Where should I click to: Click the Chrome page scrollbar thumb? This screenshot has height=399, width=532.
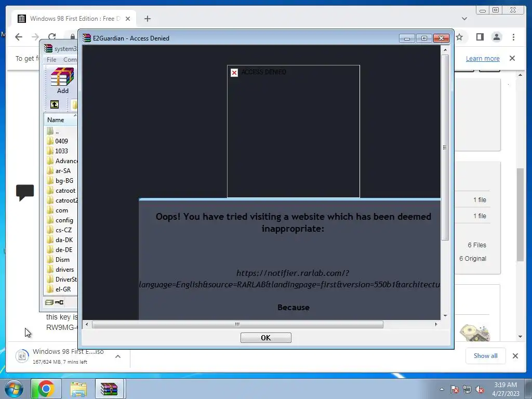pyautogui.click(x=520, y=215)
